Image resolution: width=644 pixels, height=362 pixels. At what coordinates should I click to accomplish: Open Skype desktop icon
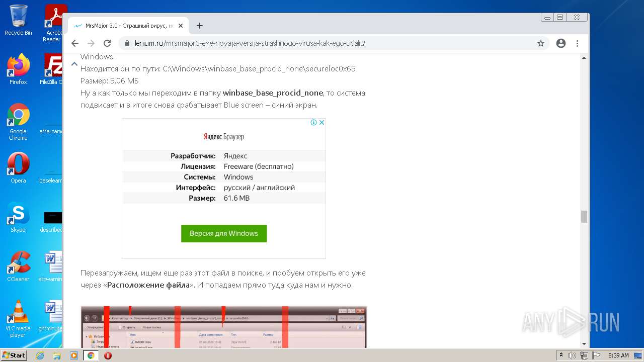(x=18, y=217)
